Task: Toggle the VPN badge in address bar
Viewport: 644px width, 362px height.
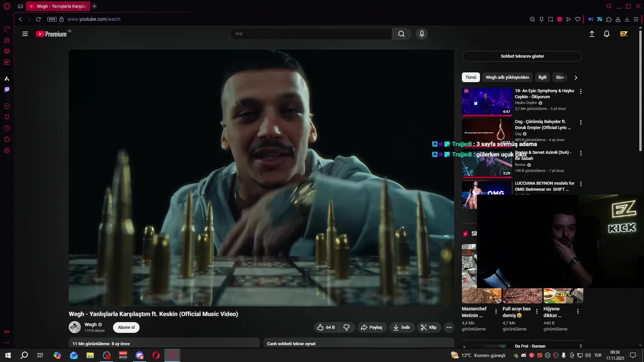Action: coord(52,19)
